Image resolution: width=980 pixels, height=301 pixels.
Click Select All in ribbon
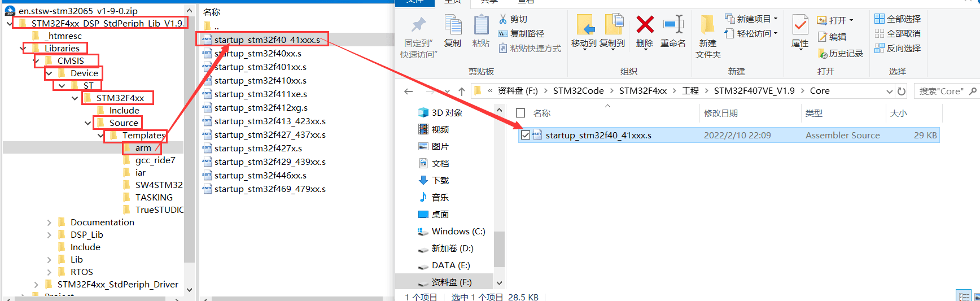898,19
